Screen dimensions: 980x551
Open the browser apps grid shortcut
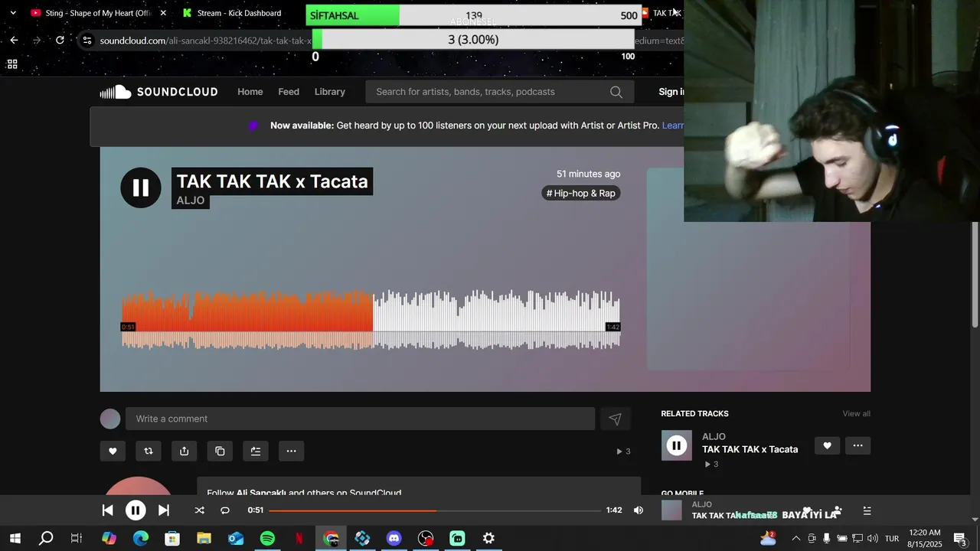click(12, 65)
